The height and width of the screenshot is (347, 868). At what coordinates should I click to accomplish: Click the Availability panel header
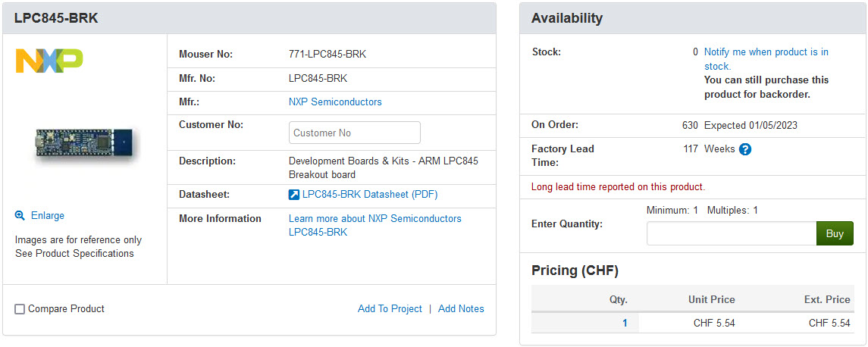point(567,18)
